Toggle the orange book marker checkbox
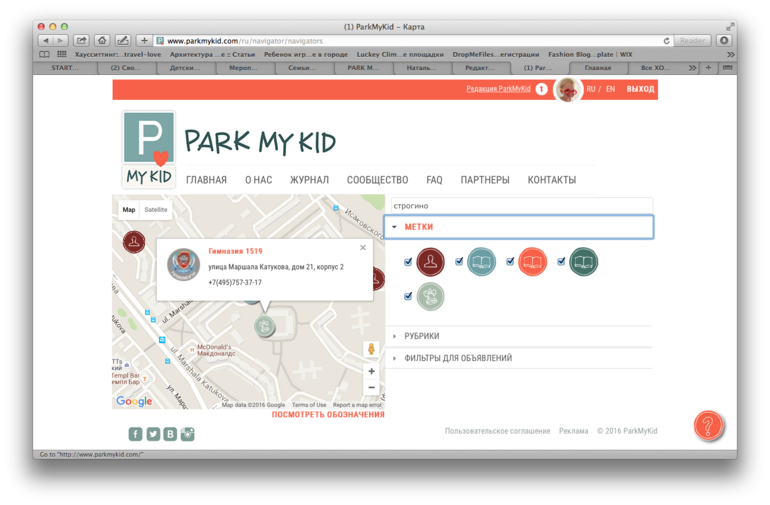770x505 pixels. [510, 262]
